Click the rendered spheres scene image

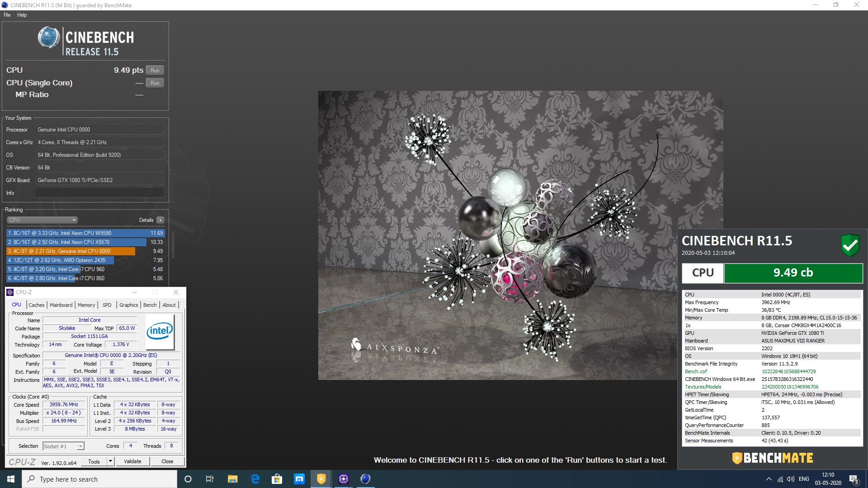520,235
